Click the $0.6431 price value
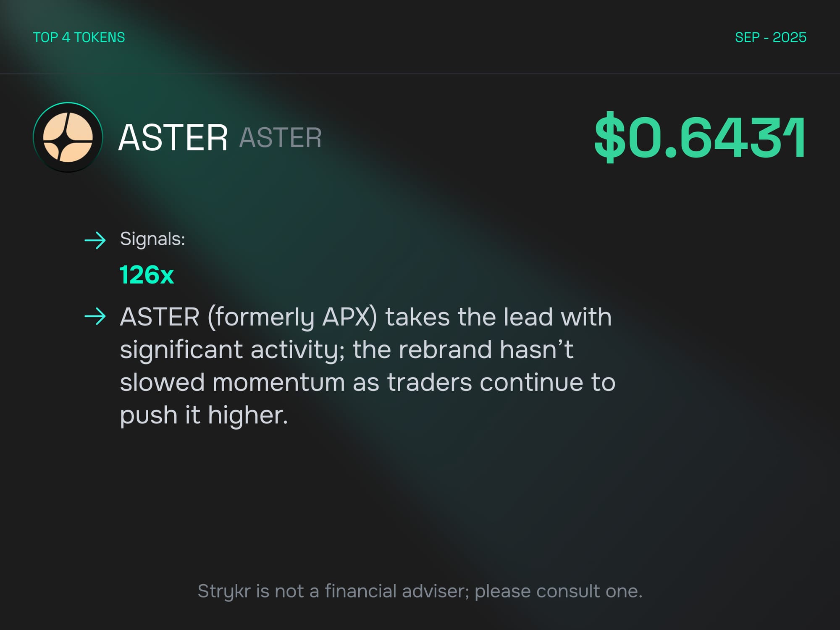 (700, 137)
